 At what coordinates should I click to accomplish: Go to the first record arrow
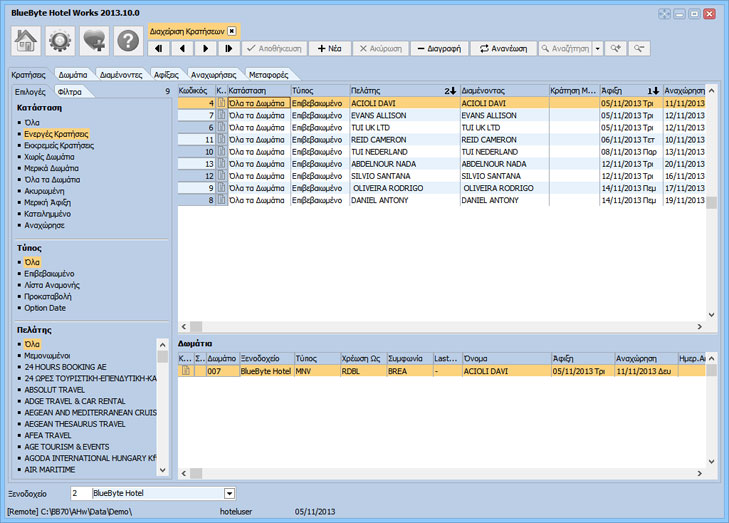point(159,48)
